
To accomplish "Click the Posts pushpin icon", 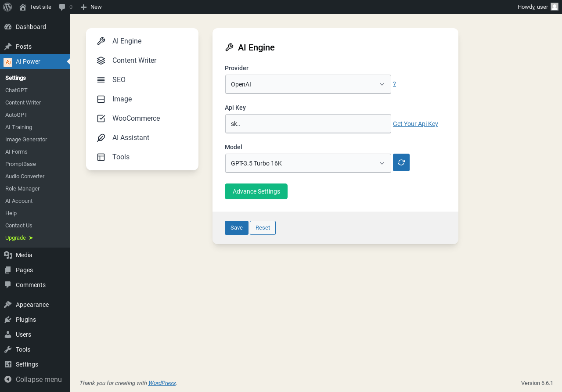I will pos(8,47).
